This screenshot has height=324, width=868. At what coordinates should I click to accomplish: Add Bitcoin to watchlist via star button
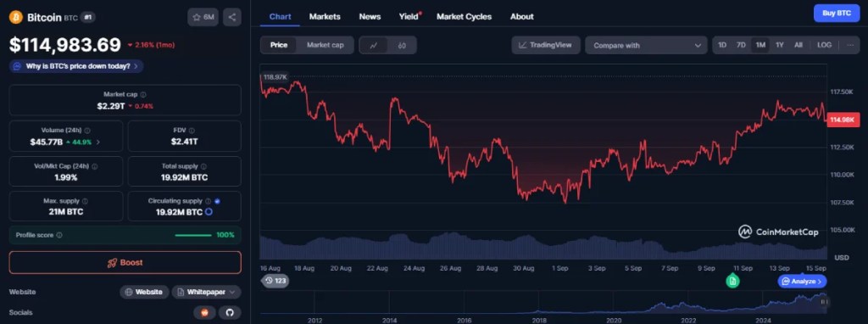[203, 17]
